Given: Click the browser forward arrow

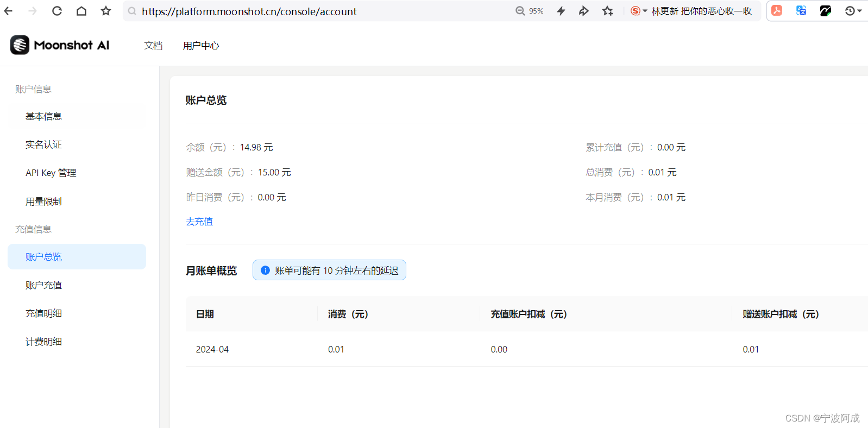Looking at the screenshot, I should (33, 11).
